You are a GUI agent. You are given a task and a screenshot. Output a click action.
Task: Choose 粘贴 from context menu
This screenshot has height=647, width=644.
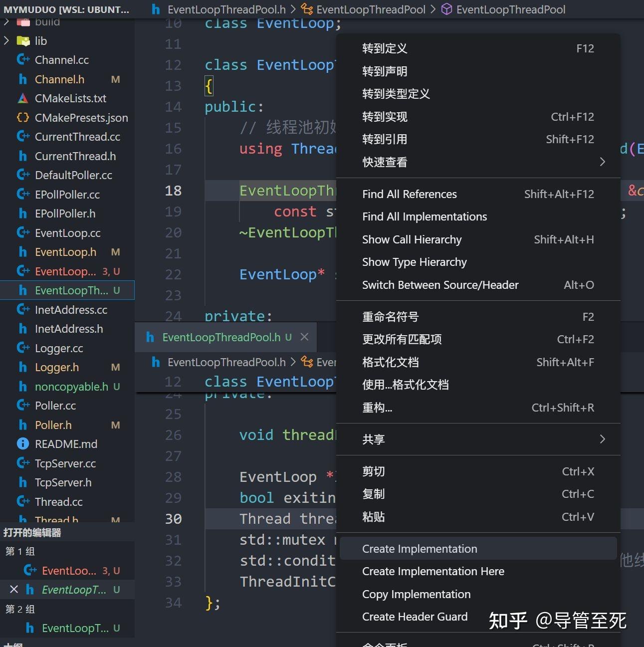point(478,517)
